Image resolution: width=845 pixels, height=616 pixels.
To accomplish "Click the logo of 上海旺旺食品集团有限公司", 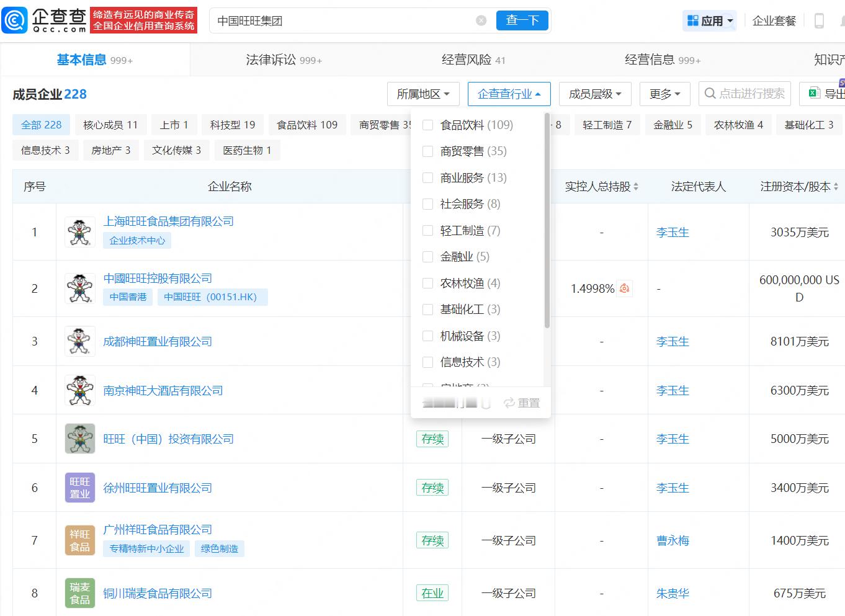I will [80, 232].
